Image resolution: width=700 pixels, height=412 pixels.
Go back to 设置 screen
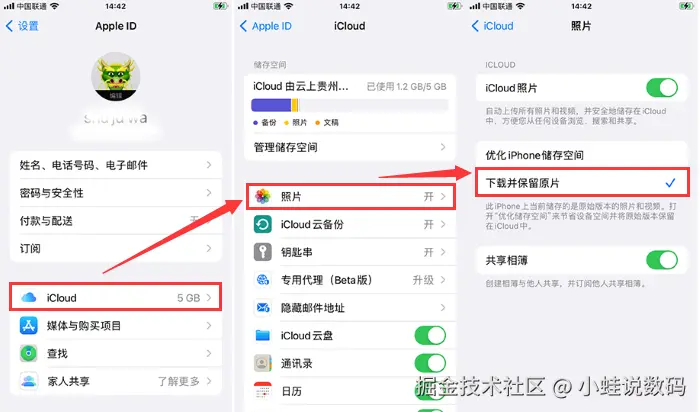(22, 26)
